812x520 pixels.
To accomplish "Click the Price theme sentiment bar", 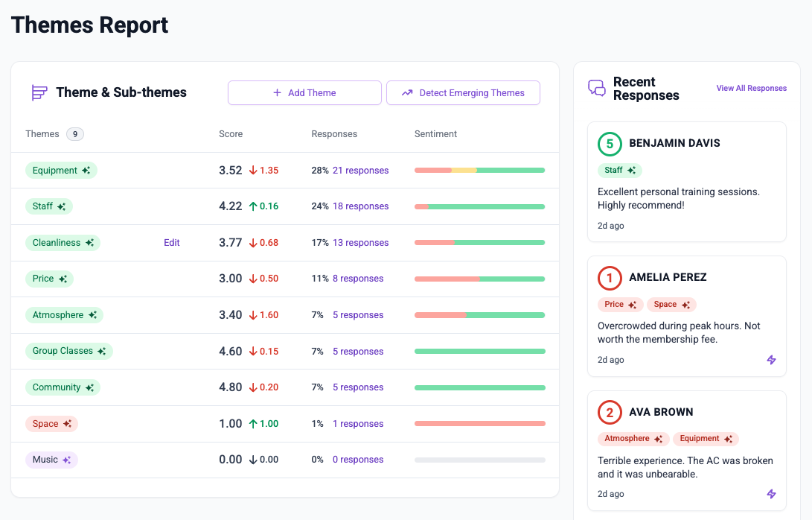I will click(x=479, y=279).
